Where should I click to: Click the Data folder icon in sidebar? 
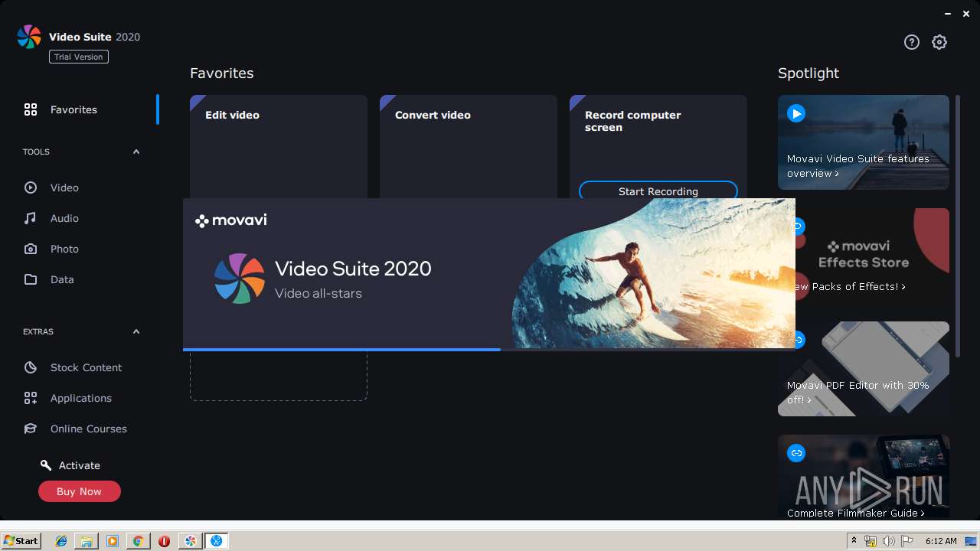(31, 279)
